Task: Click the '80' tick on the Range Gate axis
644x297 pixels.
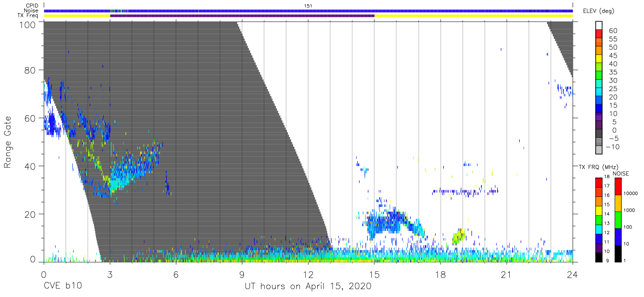Action: [x=31, y=70]
